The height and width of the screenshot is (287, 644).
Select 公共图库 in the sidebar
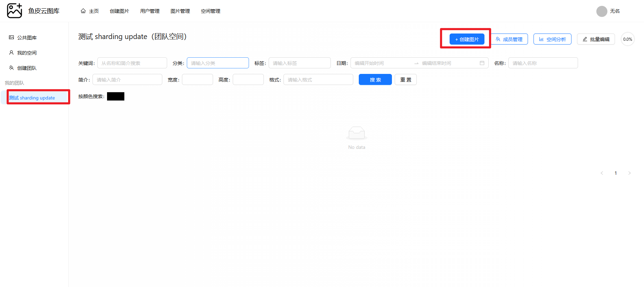click(35, 38)
